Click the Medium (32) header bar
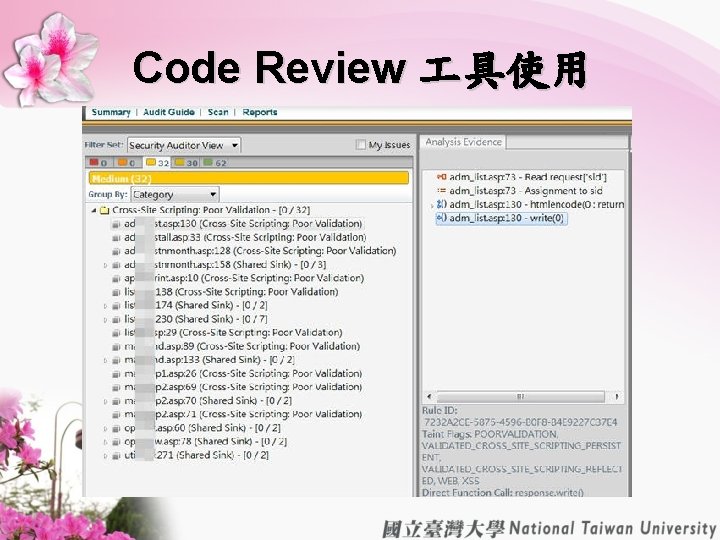The width and height of the screenshot is (720, 540). click(x=248, y=178)
